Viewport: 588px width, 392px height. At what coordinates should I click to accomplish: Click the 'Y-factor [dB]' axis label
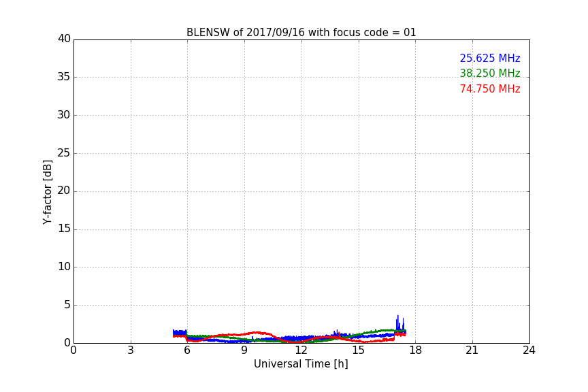pos(47,193)
